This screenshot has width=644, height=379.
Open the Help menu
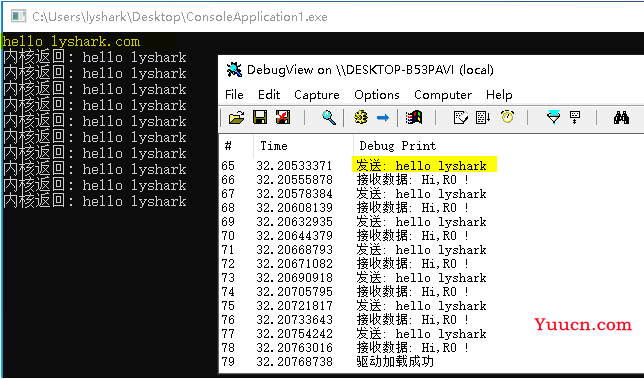coord(499,95)
